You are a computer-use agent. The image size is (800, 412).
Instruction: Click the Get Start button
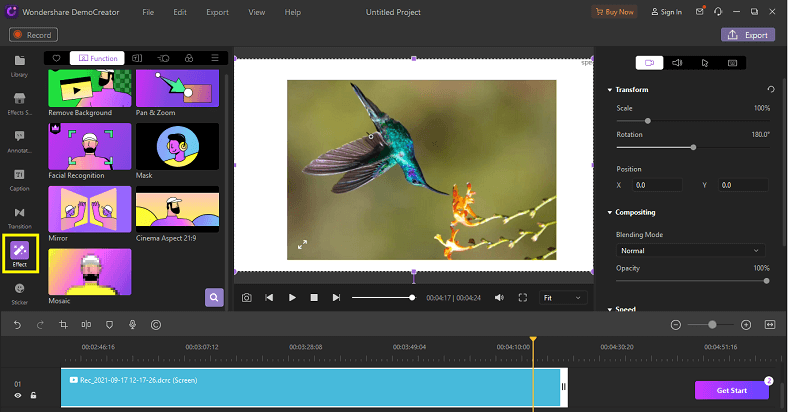[732, 390]
